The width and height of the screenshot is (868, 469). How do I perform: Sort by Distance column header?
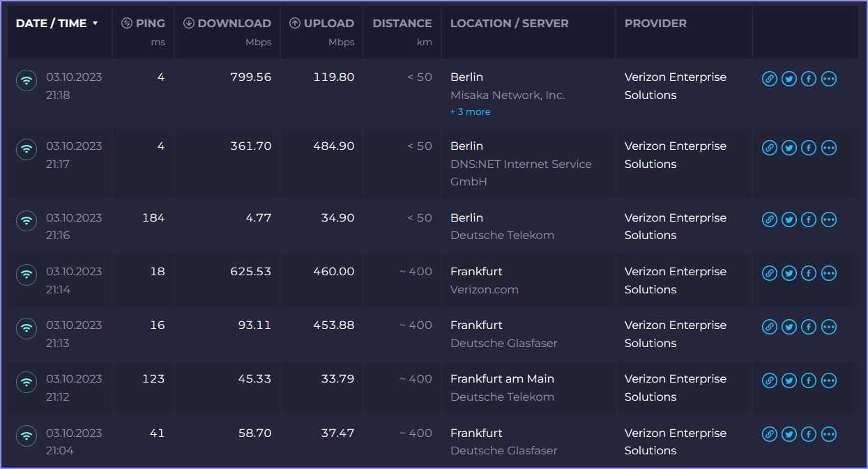(402, 23)
